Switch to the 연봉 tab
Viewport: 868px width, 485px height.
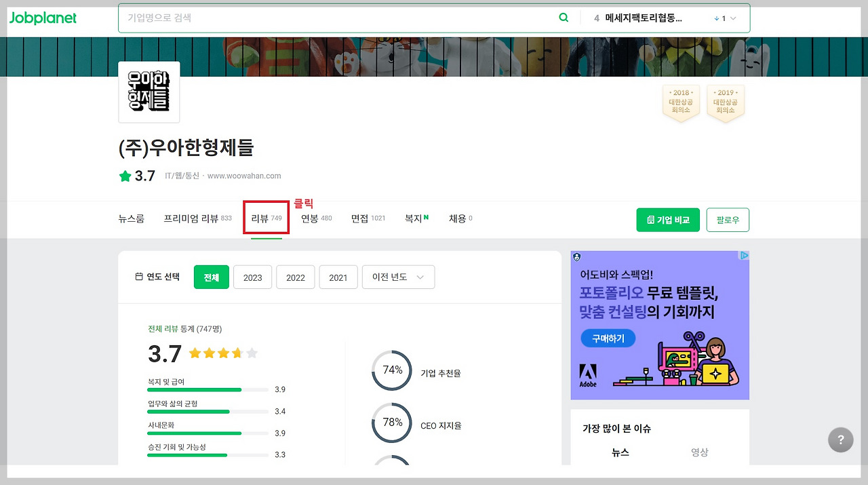(317, 218)
